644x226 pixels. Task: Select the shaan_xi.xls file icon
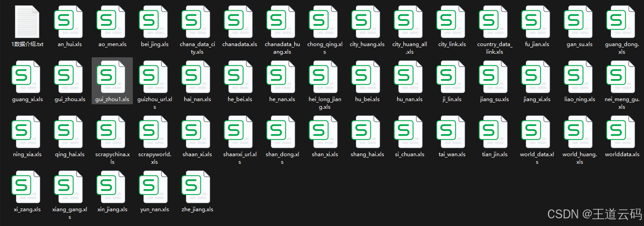click(196, 132)
